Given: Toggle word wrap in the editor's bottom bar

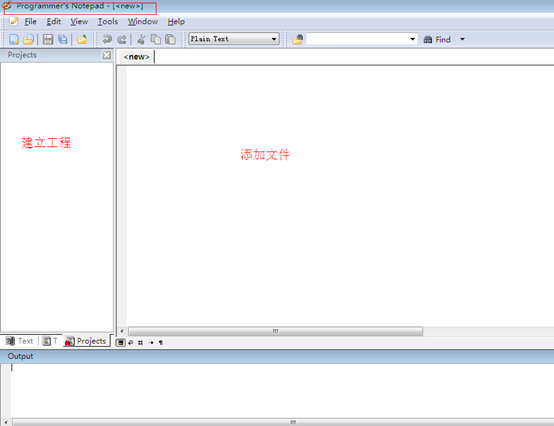Looking at the screenshot, I should click(131, 342).
